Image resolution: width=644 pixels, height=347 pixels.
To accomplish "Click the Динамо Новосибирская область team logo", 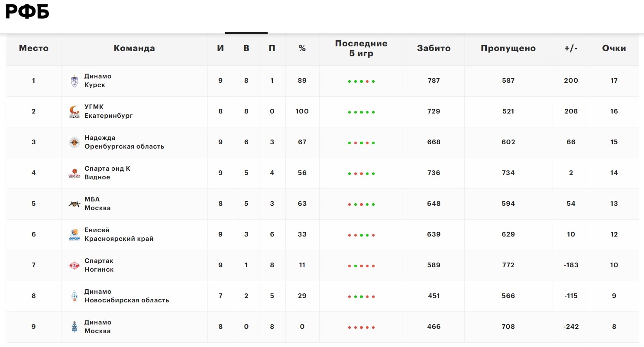I will (74, 296).
